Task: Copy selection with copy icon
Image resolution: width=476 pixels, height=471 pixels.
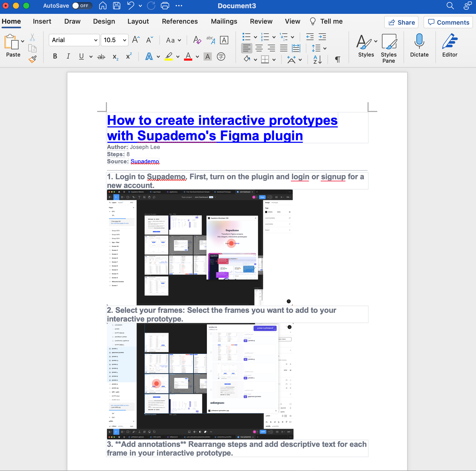Action: (32, 48)
